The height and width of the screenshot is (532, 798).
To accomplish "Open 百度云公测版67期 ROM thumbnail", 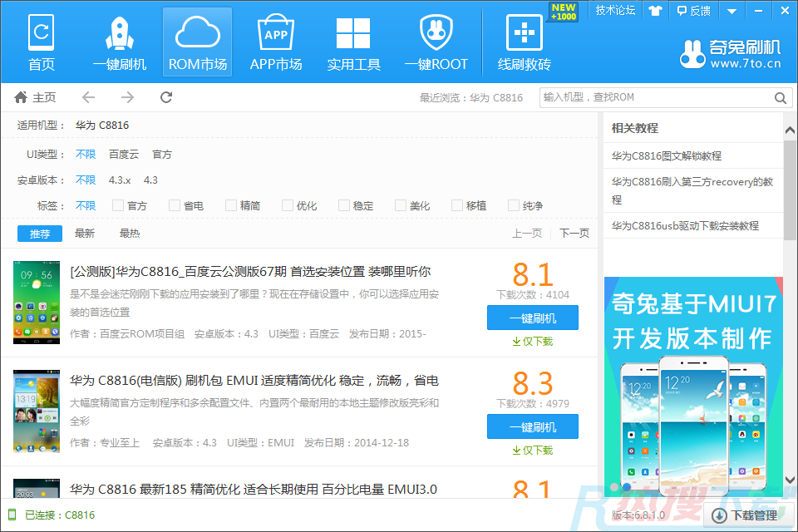I will point(36,303).
